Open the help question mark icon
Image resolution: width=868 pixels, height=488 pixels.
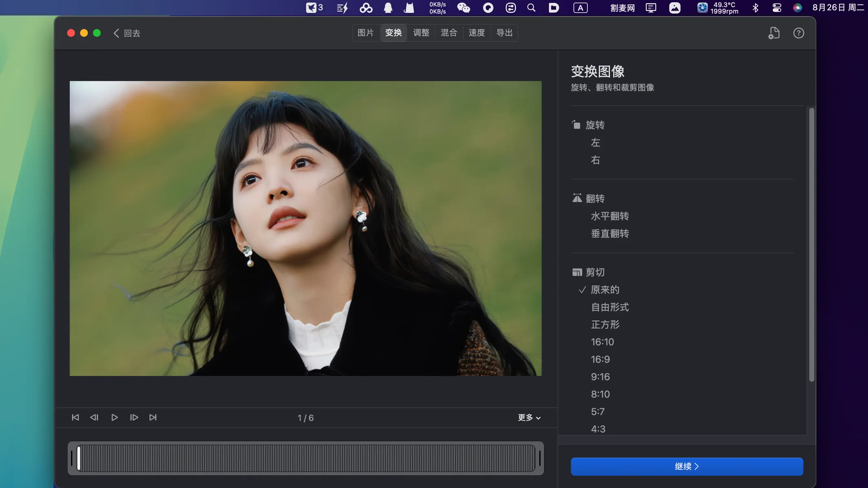798,33
